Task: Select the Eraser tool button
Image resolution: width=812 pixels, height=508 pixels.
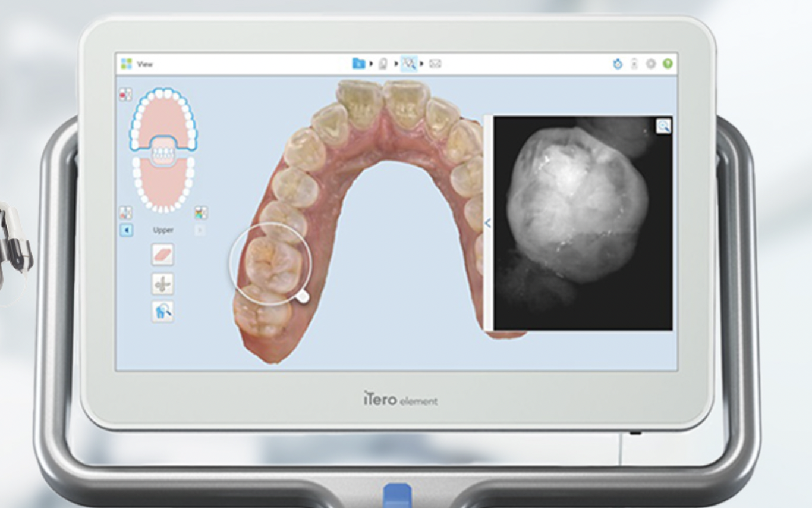Action: (162, 255)
